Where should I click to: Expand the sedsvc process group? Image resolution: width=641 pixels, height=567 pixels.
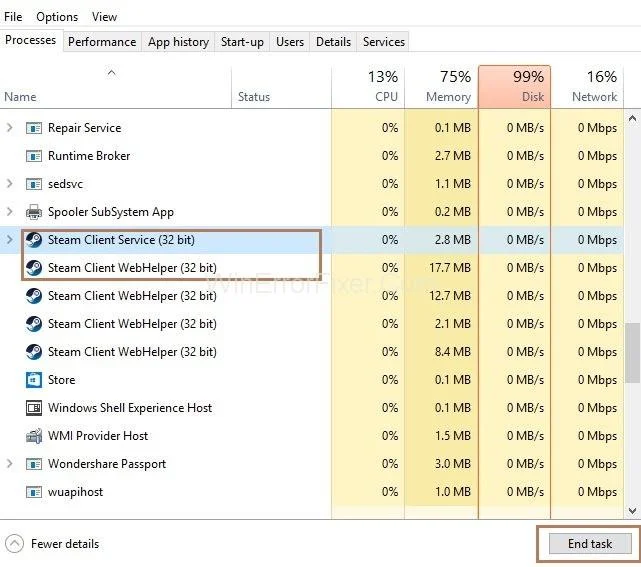[x=10, y=184]
